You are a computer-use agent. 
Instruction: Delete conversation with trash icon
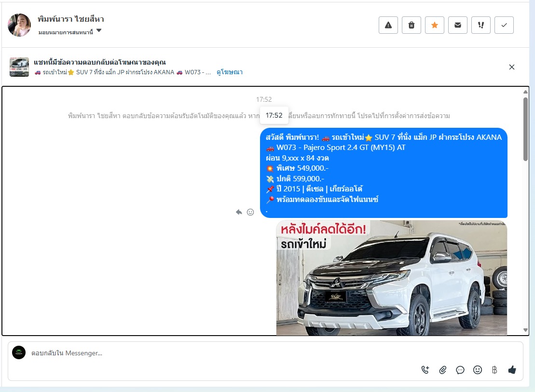412,25
